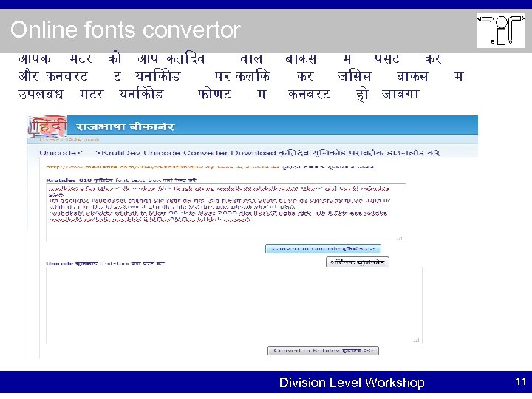
Task: Click the resize grip of the Unicode box
Action: (x=416, y=341)
